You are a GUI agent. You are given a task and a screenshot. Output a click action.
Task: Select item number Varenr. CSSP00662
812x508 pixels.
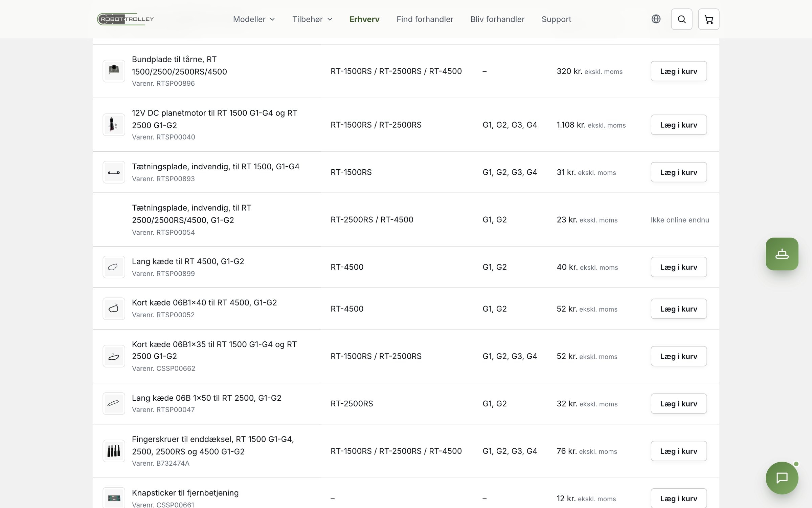point(163,368)
